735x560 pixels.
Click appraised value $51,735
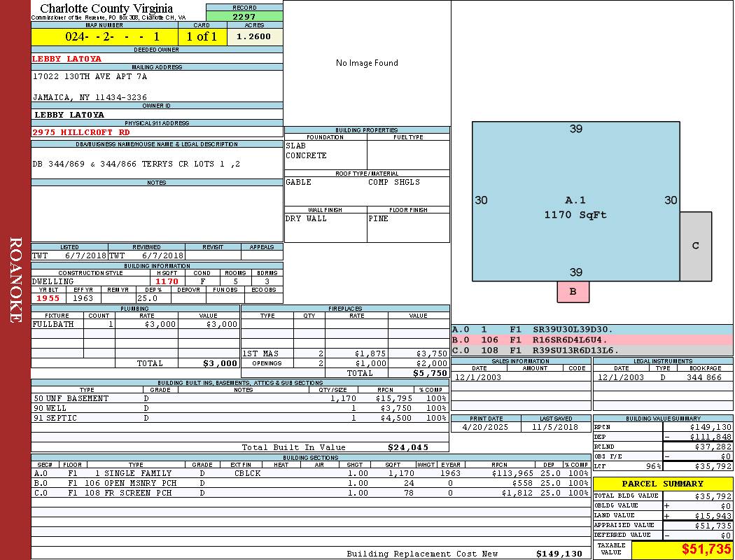coord(713,526)
